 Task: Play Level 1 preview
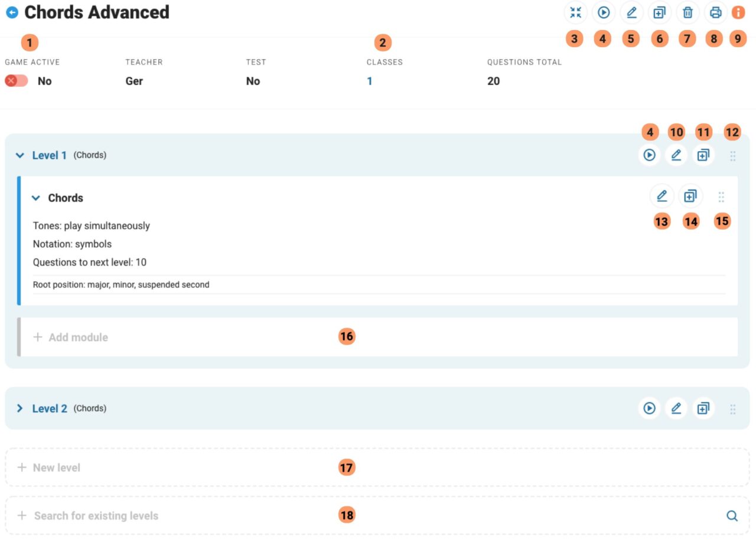[649, 155]
